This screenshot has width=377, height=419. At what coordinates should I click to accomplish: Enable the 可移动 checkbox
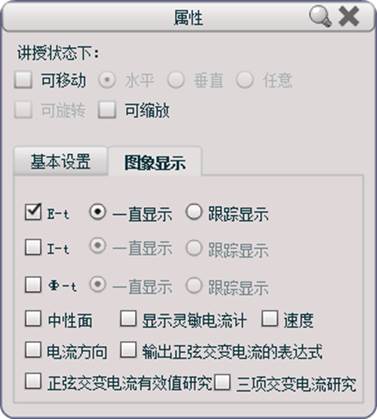pyautogui.click(x=23, y=80)
